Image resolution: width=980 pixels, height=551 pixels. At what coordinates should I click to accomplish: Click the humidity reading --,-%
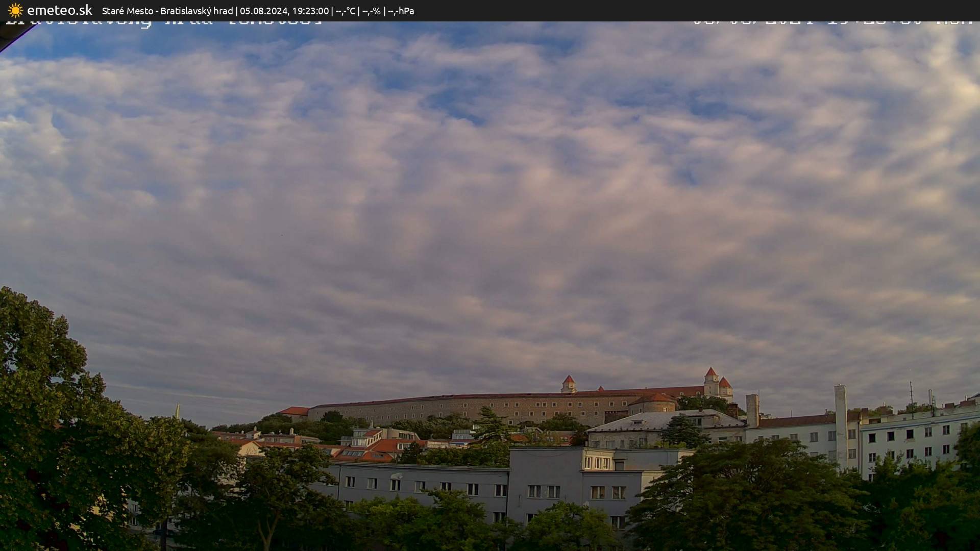tap(371, 11)
